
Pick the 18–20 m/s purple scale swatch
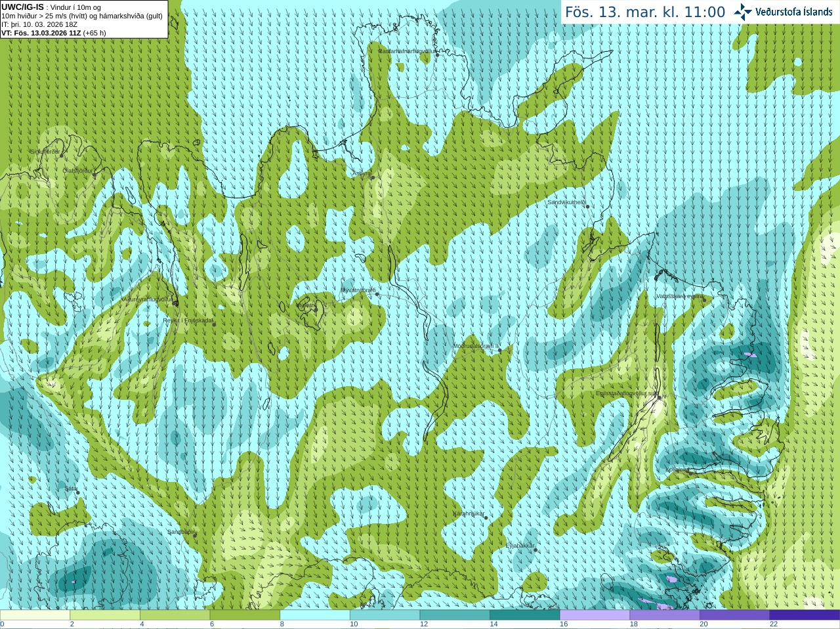665,615
